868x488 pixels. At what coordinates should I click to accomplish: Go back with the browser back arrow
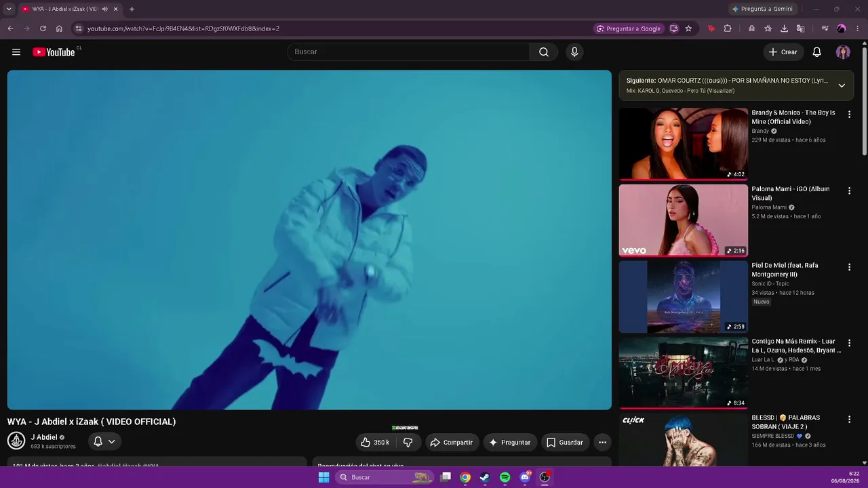point(10,28)
